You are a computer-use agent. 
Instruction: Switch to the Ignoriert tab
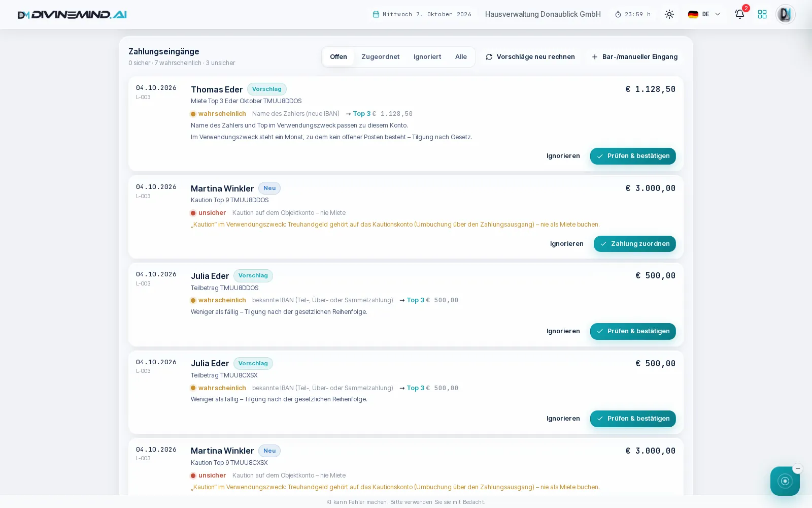[427, 57]
